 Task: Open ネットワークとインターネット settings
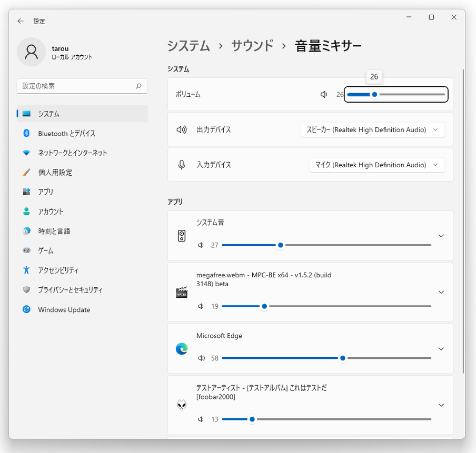click(82, 153)
